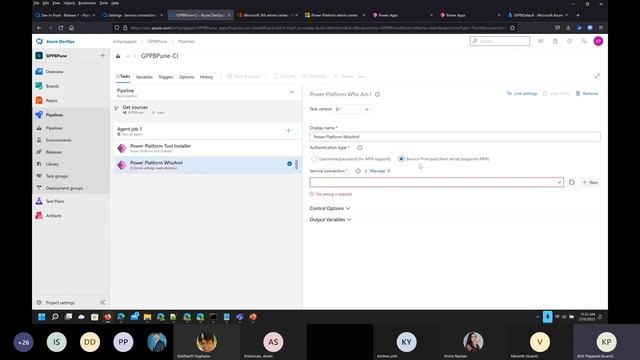Select the Get sources row
Image resolution: width=640 pixels, height=360 pixels.
tap(207, 109)
